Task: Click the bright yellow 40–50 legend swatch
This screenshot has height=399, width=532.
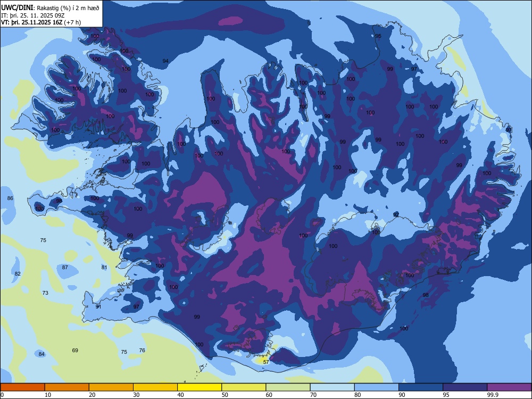Action: (x=199, y=387)
